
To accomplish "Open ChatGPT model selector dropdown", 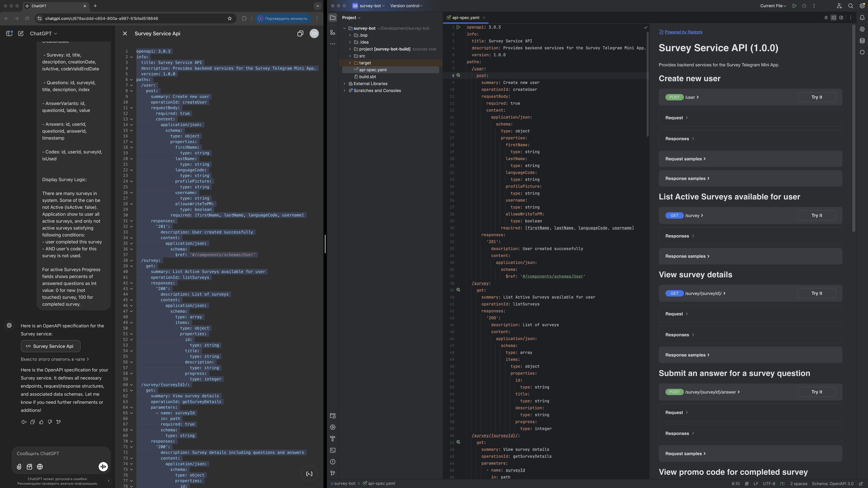I will pyautogui.click(x=43, y=33).
